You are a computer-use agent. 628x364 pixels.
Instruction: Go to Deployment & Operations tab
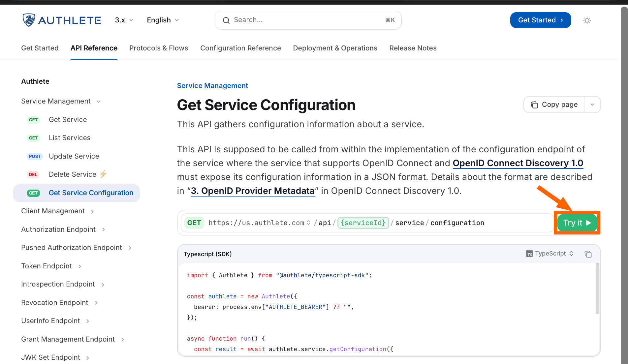coord(335,48)
